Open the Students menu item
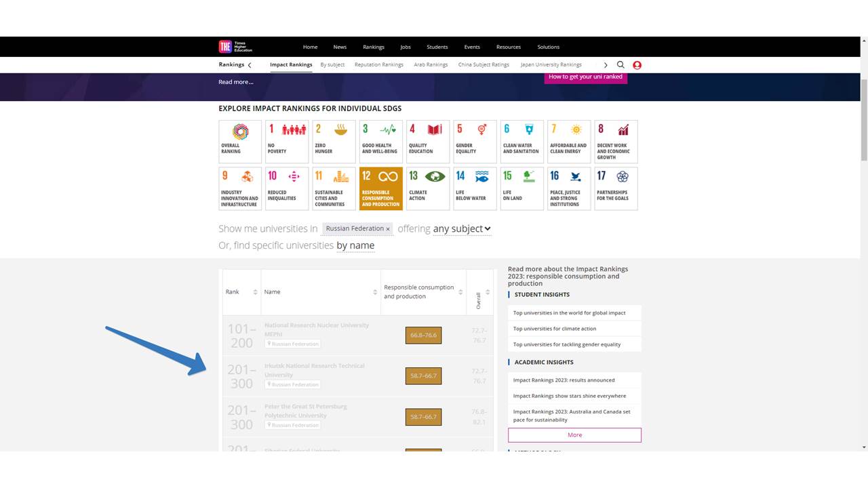Screen dimensions: 868x488 click(437, 47)
